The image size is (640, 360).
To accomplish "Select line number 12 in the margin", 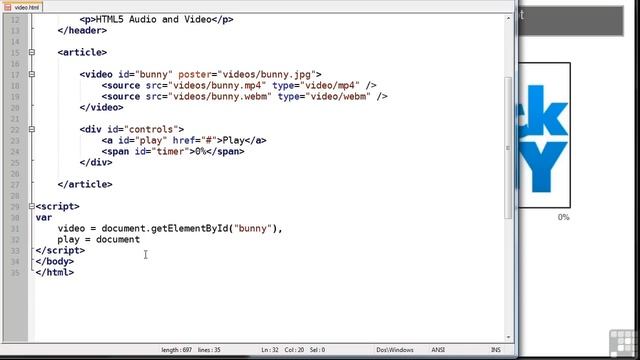I will point(15,20).
